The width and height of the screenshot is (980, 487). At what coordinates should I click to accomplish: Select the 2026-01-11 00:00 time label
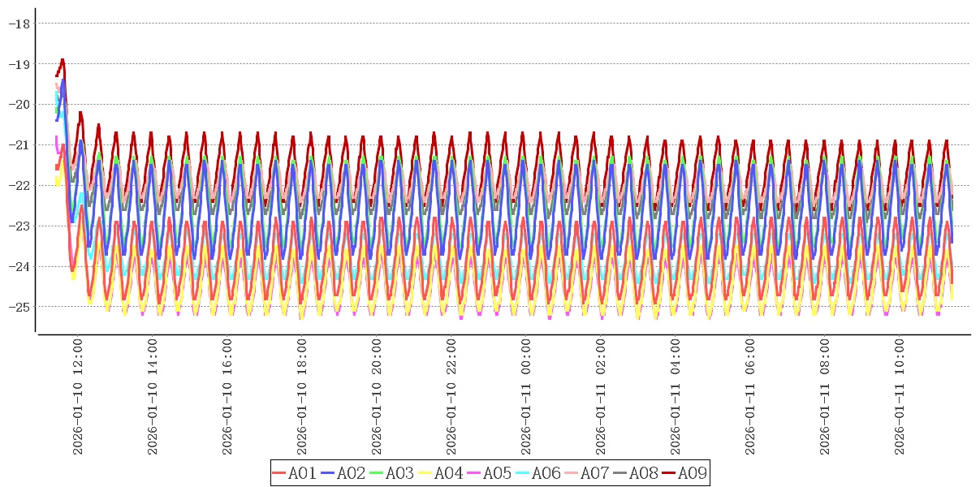[x=526, y=398]
